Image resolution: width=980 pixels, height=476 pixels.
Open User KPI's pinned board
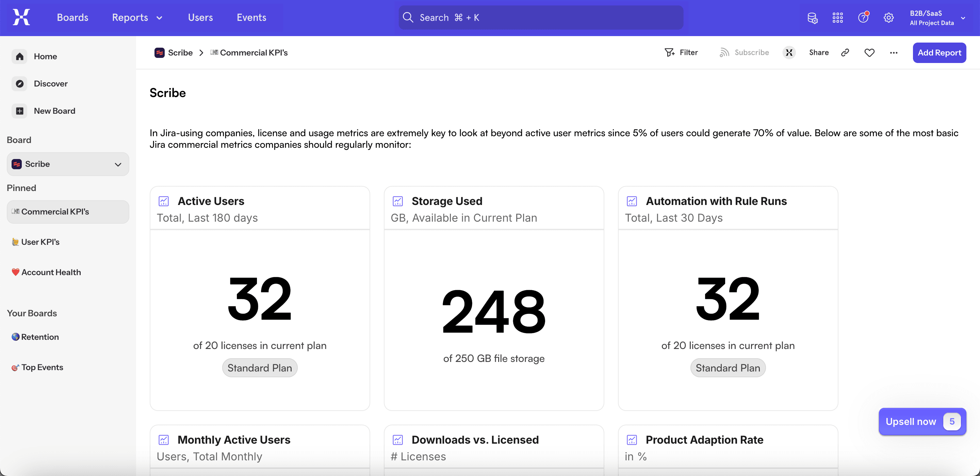pyautogui.click(x=36, y=242)
